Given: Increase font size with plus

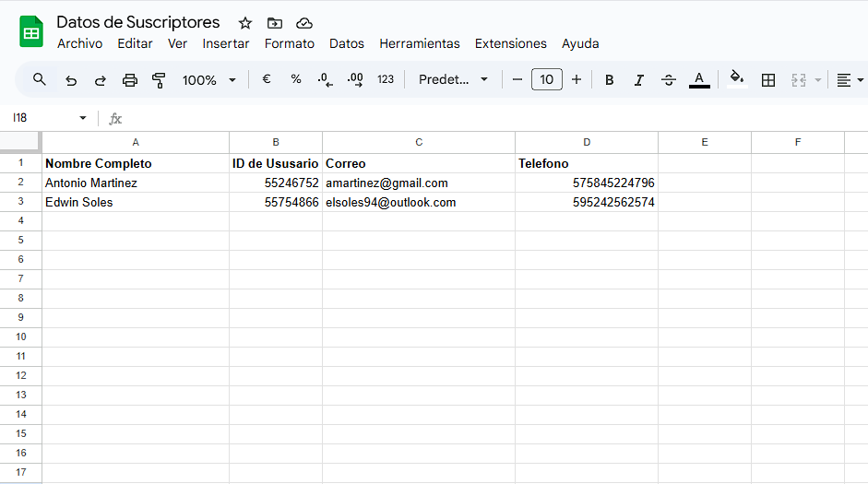Looking at the screenshot, I should coord(577,79).
